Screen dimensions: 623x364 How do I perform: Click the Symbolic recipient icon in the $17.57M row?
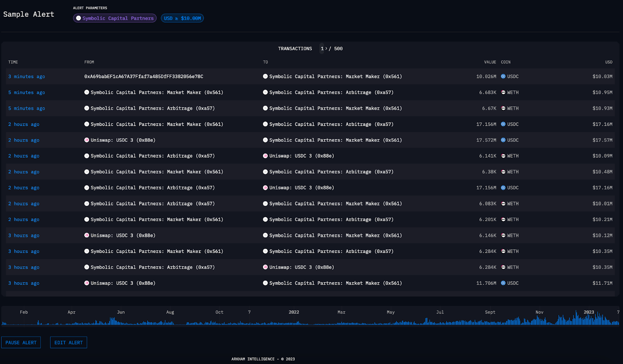coord(265,140)
